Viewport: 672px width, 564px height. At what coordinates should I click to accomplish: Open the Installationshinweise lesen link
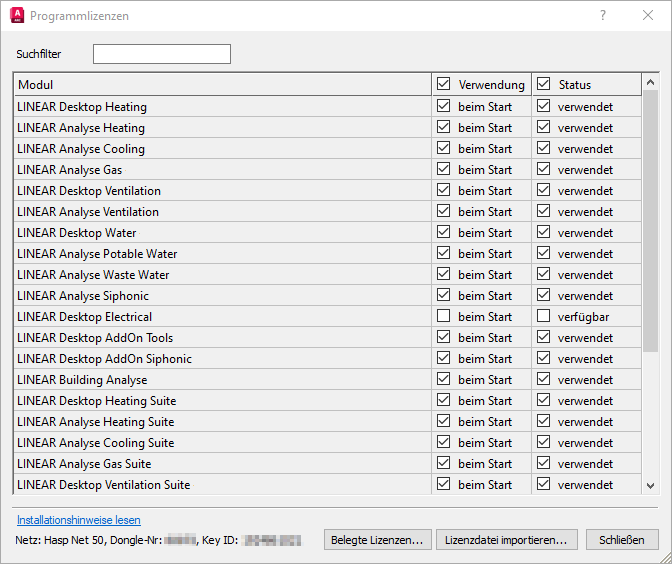[x=79, y=520]
